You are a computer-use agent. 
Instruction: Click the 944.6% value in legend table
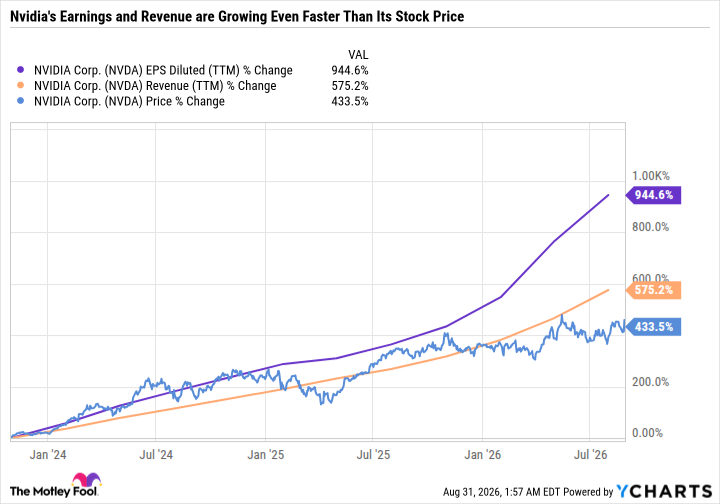350,70
